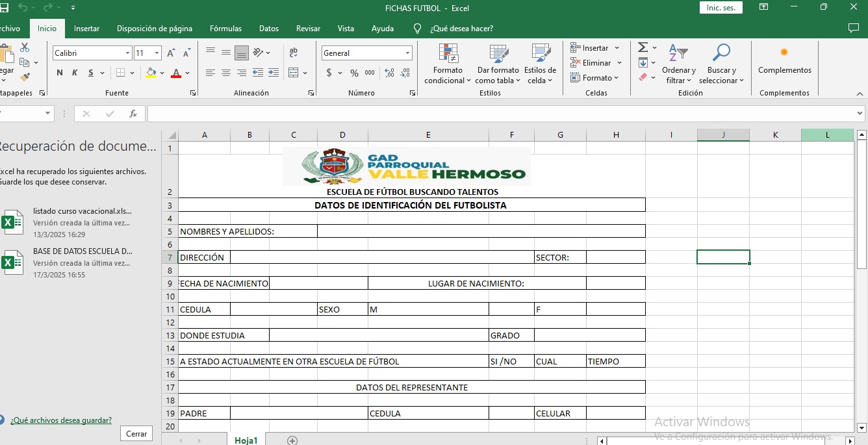Expand the Eliminar cells dropdown arrow
868x445 pixels.
[619, 63]
